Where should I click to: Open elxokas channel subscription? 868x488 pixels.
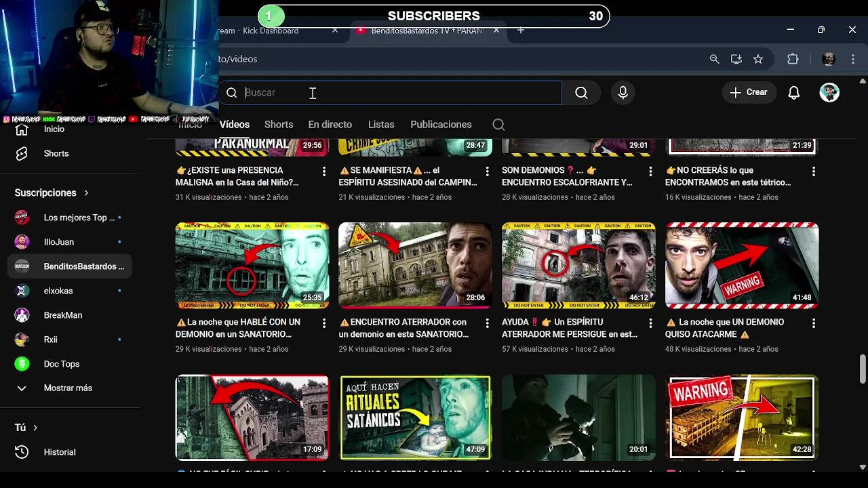(x=69, y=291)
